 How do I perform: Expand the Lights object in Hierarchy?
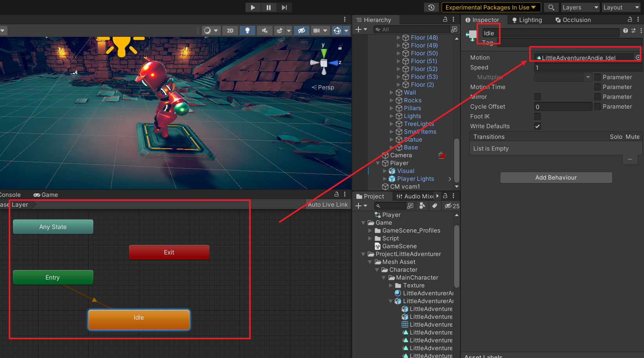[x=391, y=116]
